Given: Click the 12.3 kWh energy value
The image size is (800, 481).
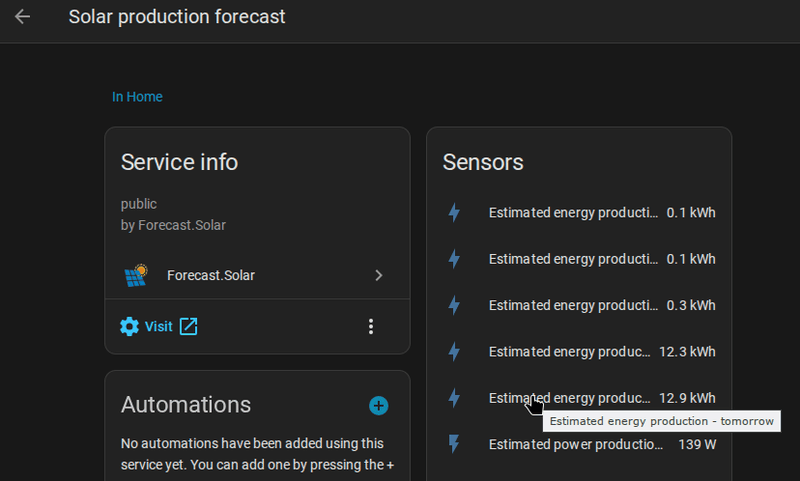Looking at the screenshot, I should pyautogui.click(x=687, y=352).
